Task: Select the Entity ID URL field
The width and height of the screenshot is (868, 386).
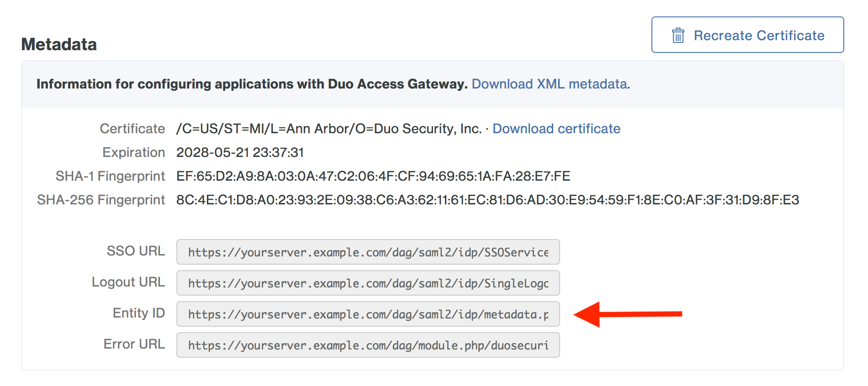Action: (x=368, y=314)
